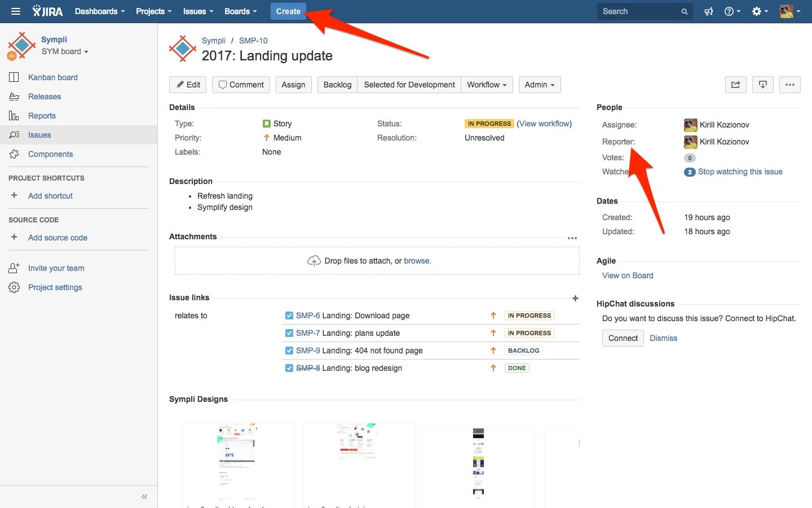The width and height of the screenshot is (812, 508).
Task: Click the Story type icon
Action: 267,124
